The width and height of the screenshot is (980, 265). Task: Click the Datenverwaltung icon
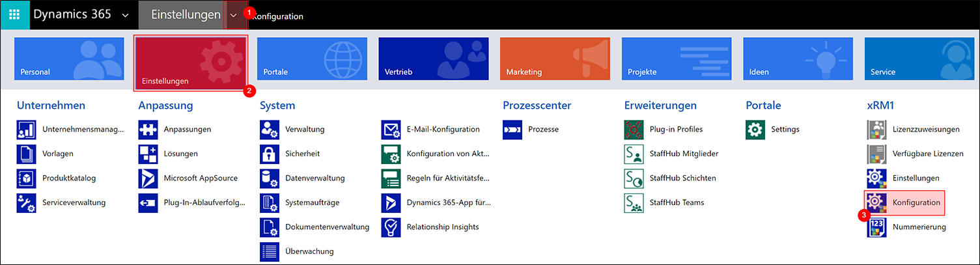point(270,178)
